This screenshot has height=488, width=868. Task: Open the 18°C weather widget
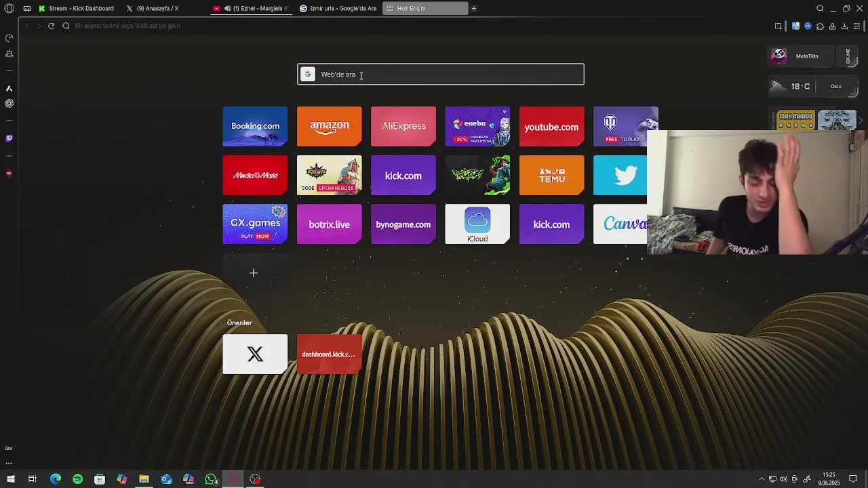(x=791, y=86)
